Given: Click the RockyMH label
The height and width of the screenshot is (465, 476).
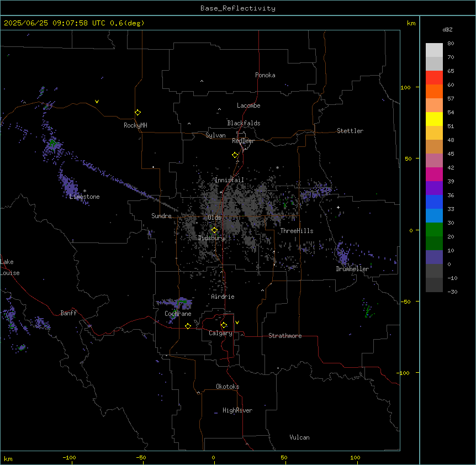Looking at the screenshot, I should [135, 125].
